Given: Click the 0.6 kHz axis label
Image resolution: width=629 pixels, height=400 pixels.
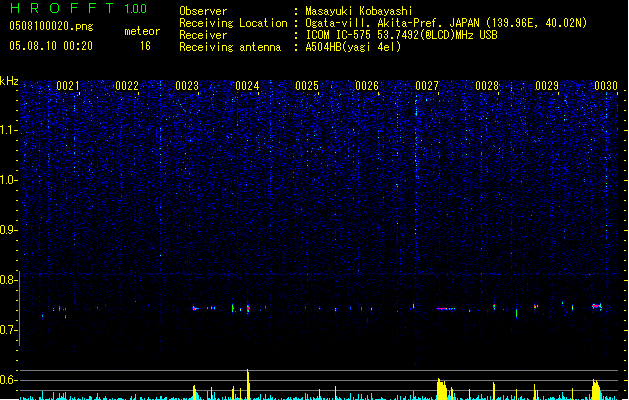Looking at the screenshot, I should pos(9,380).
